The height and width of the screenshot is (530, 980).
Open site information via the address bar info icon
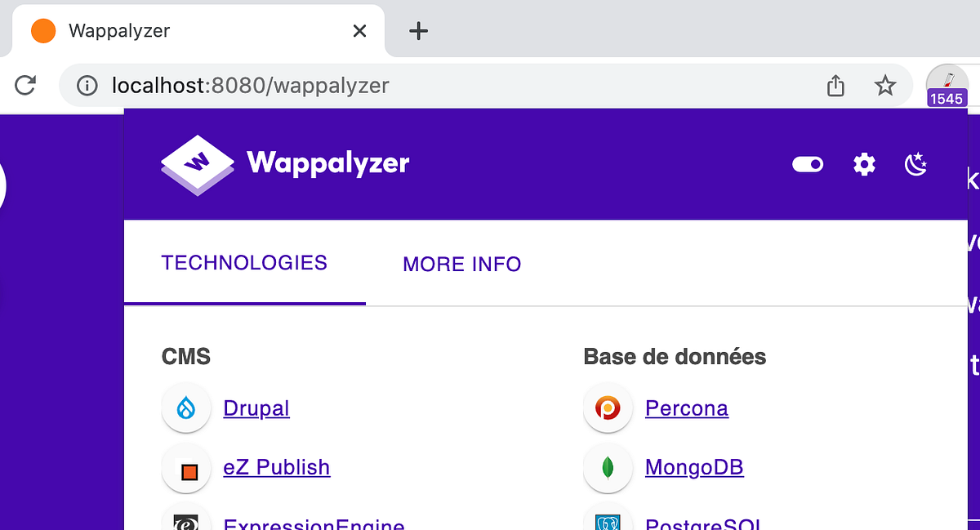(x=86, y=85)
